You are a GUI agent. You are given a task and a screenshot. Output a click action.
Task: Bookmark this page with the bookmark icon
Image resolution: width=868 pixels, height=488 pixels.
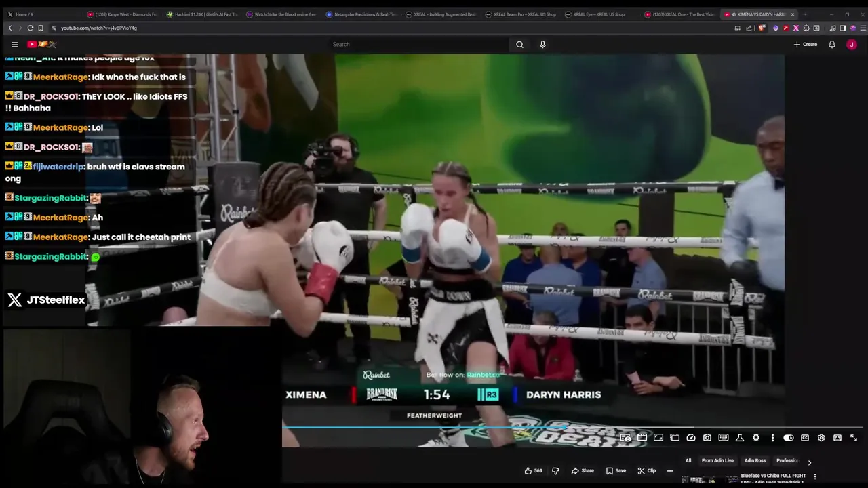click(41, 28)
